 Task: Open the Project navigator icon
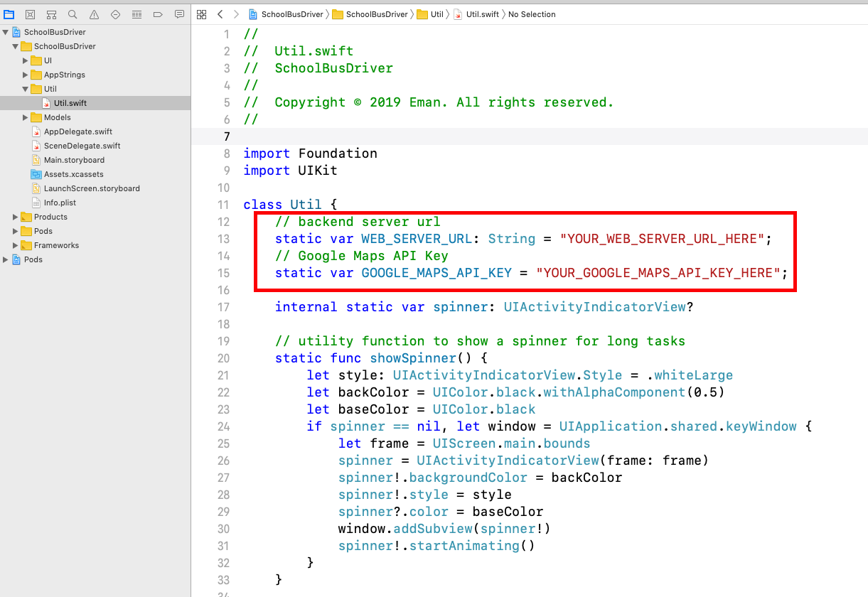point(9,14)
